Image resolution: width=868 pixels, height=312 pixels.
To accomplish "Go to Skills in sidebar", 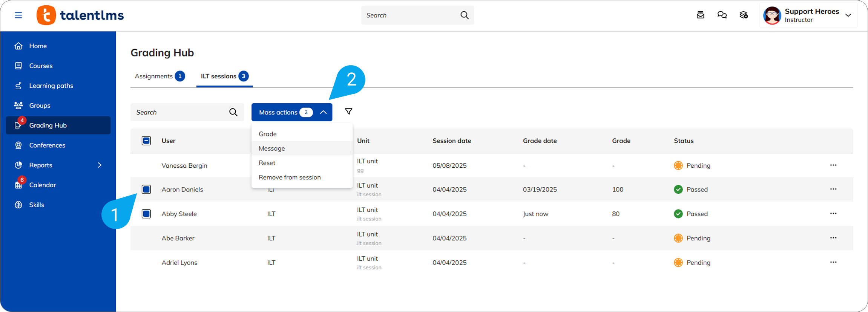I will point(37,205).
